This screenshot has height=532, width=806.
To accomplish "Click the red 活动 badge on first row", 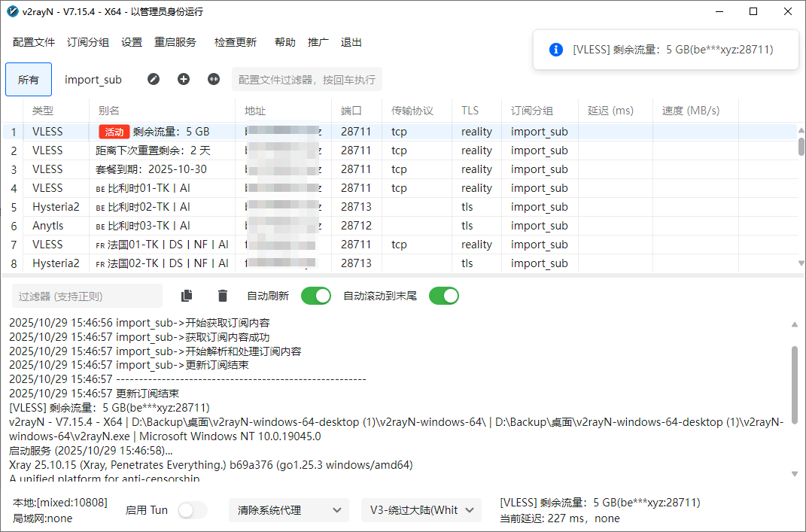I will [x=114, y=132].
